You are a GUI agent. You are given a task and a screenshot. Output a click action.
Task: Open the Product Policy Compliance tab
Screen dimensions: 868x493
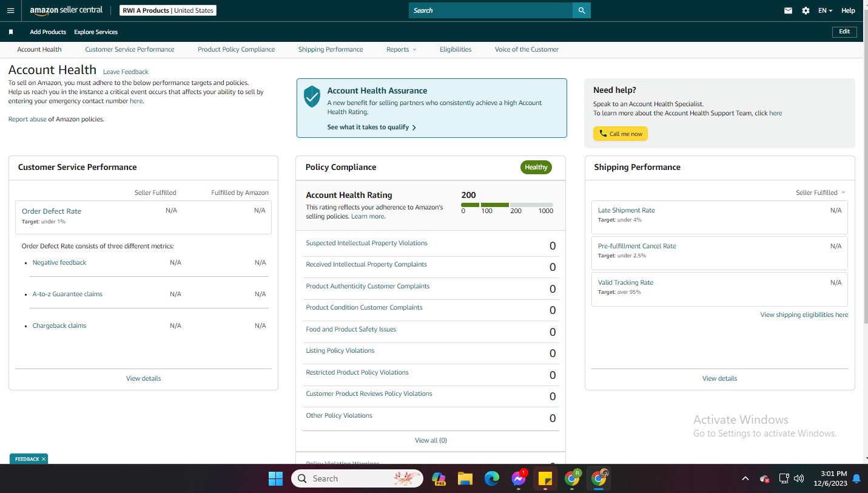click(x=236, y=49)
